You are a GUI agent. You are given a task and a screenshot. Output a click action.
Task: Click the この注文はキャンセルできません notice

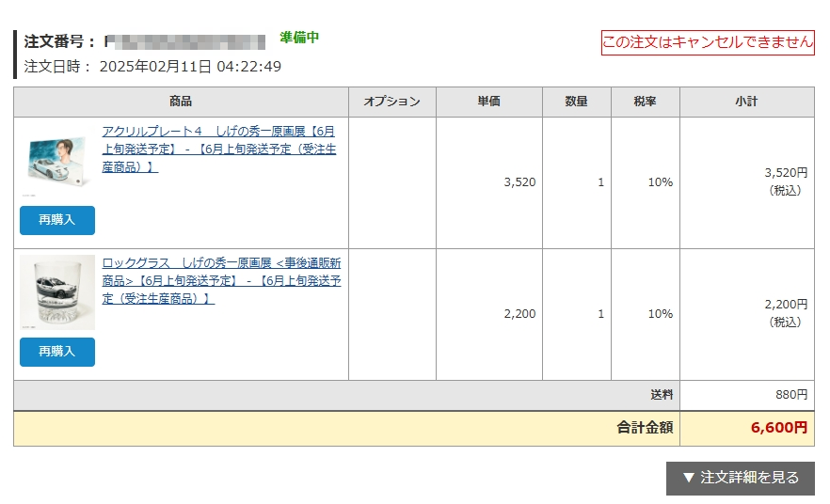[708, 42]
